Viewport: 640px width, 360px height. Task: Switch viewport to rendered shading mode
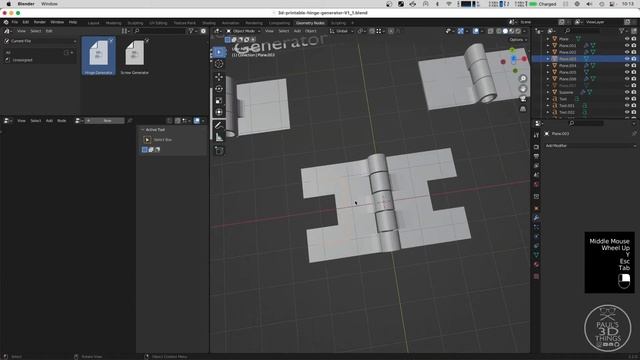(x=518, y=31)
